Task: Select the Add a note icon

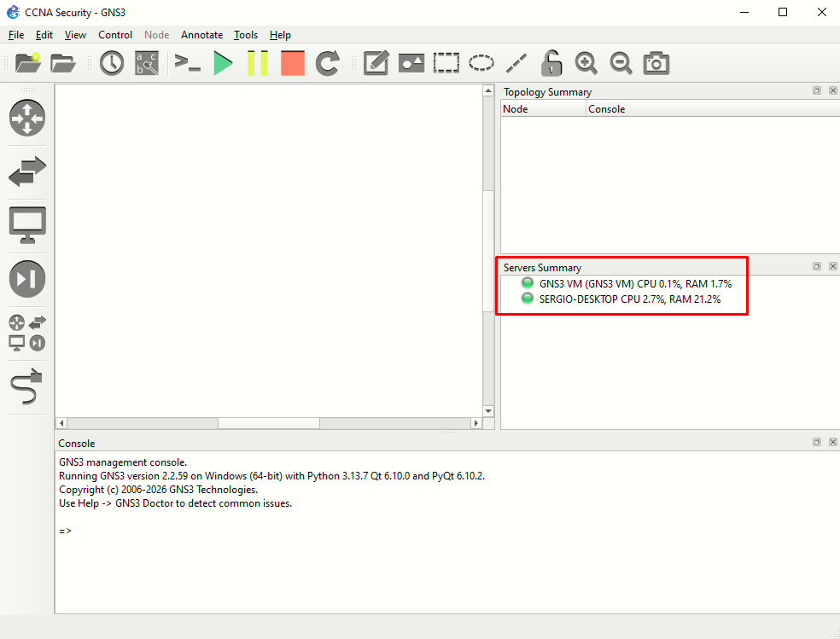Action: pos(376,63)
